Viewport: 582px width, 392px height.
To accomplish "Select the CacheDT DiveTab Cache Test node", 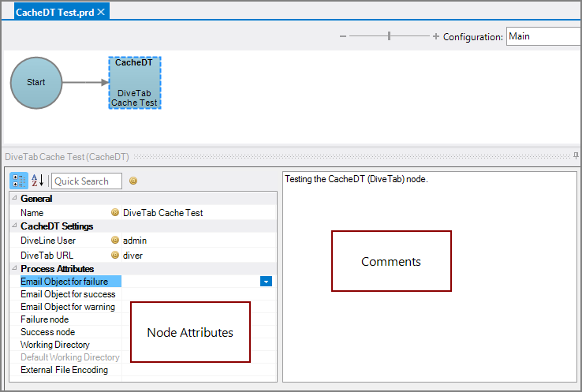I will point(134,82).
